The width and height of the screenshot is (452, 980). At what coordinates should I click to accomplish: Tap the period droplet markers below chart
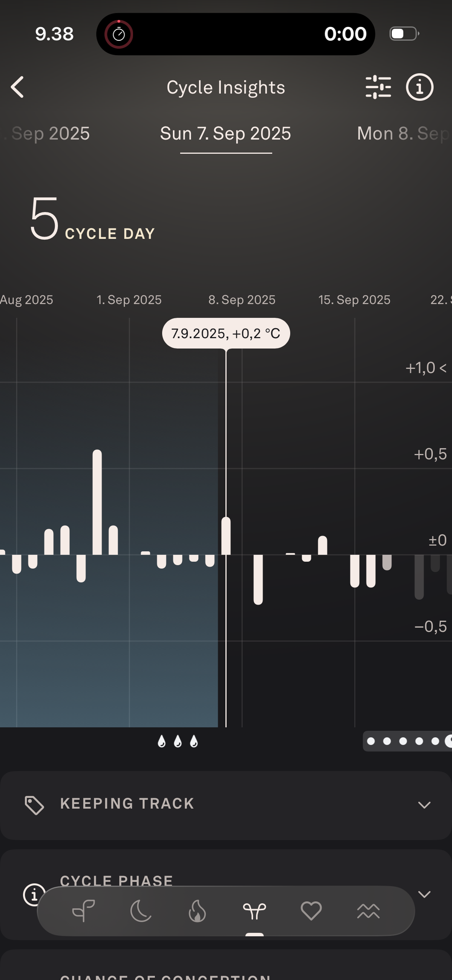[x=178, y=741]
